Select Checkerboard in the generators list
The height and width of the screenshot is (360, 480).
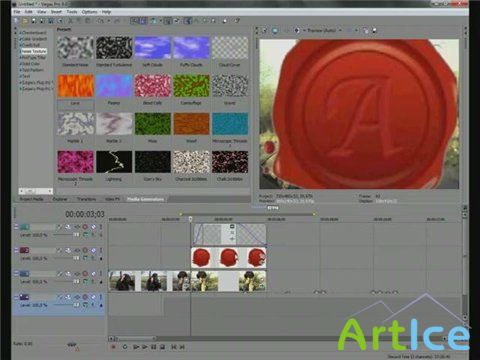point(34,33)
